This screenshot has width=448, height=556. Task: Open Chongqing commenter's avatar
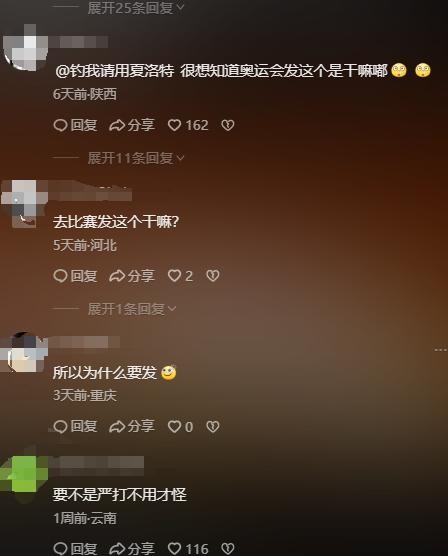coord(24,352)
